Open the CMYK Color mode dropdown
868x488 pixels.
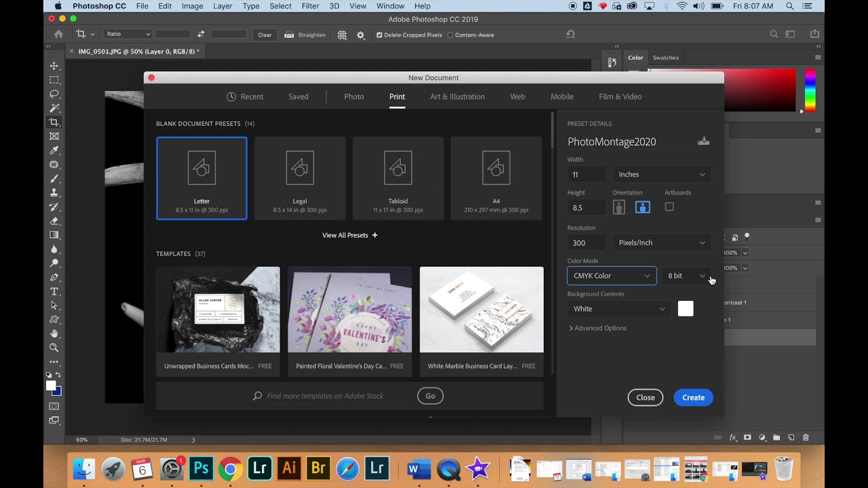point(612,276)
